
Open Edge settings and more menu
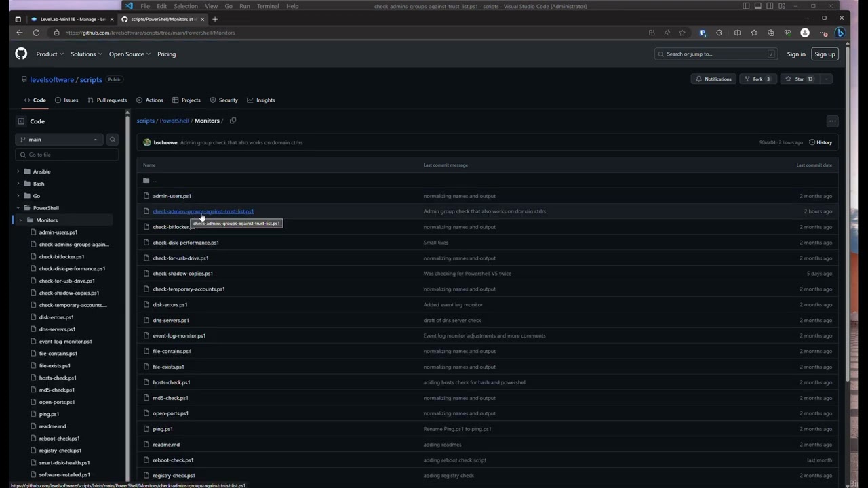[823, 33]
